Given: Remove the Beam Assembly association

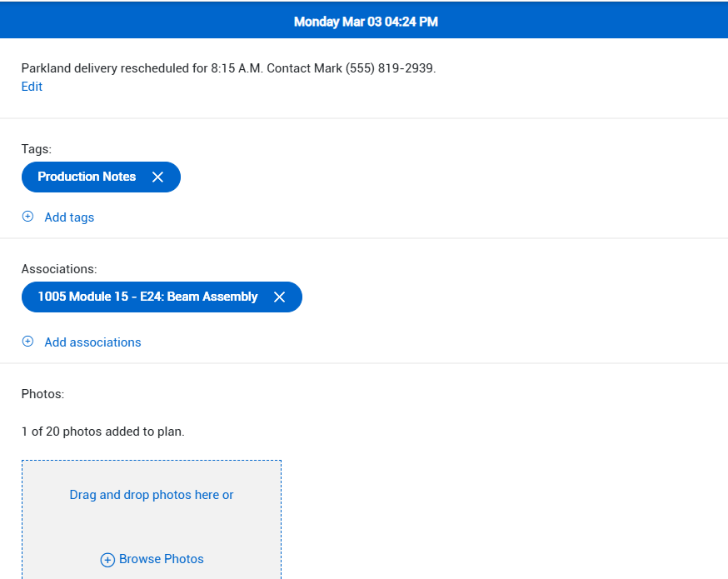Looking at the screenshot, I should click(280, 297).
